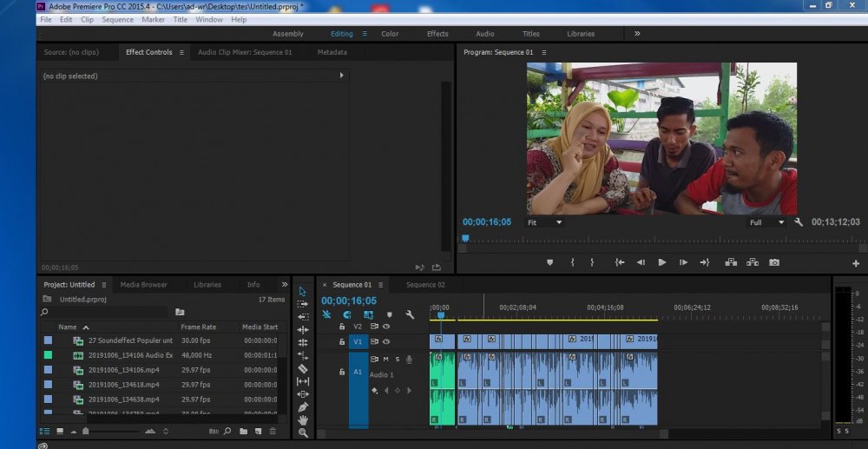This screenshot has height=449, width=868.
Task: Select the Slip tool
Action: [x=302, y=381]
